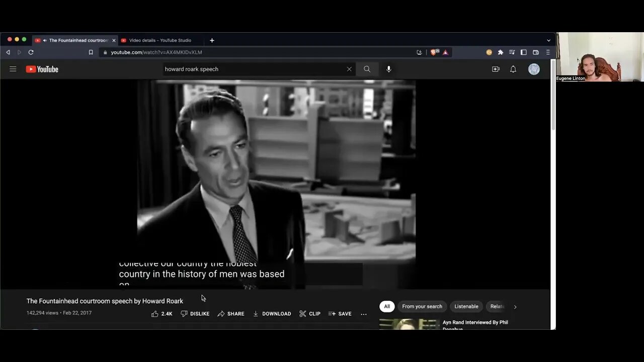
Task: Select the From your search chip
Action: click(422, 306)
